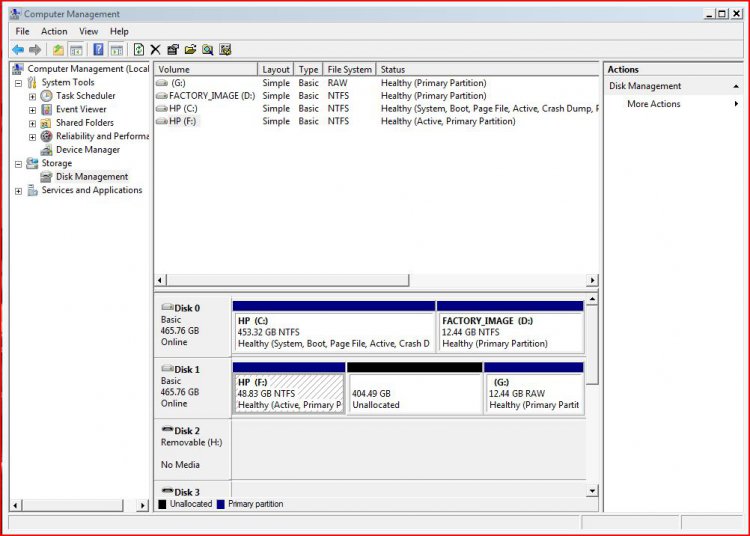The image size is (750, 536).
Task: Click the blue Primary partition legend swatch
Action: pyautogui.click(x=221, y=504)
